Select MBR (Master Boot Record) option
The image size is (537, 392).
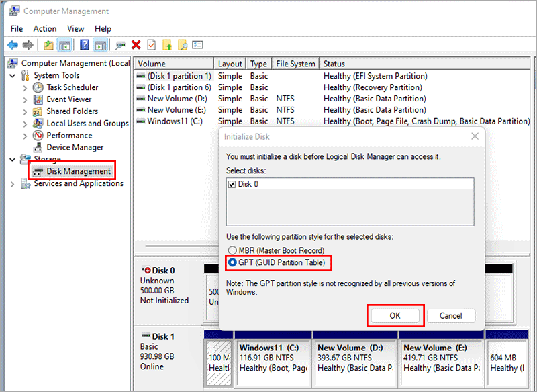[233, 250]
